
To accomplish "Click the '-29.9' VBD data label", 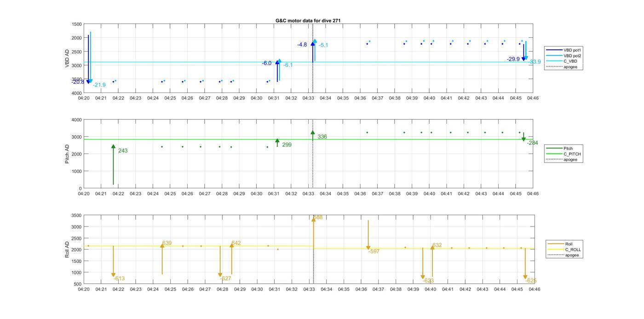I will pos(513,59).
